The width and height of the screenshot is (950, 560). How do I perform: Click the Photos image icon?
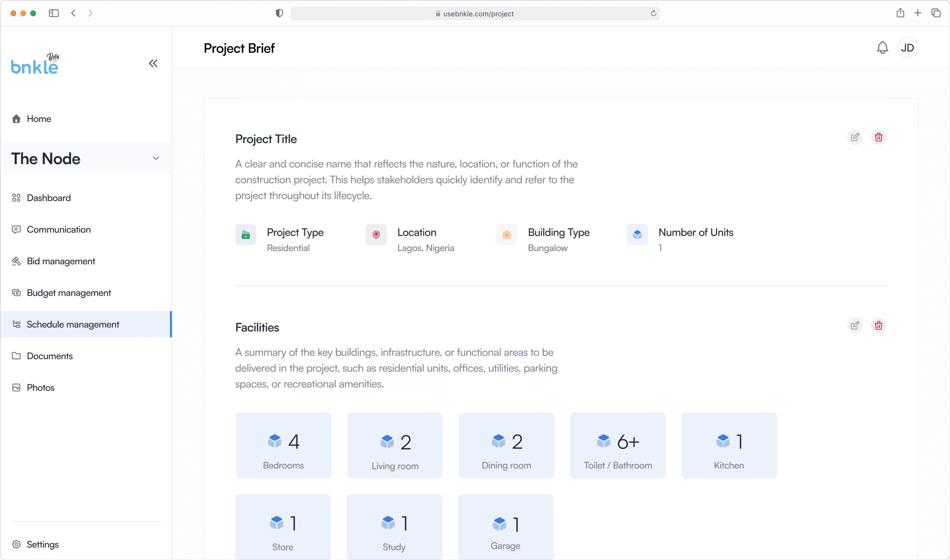click(16, 388)
